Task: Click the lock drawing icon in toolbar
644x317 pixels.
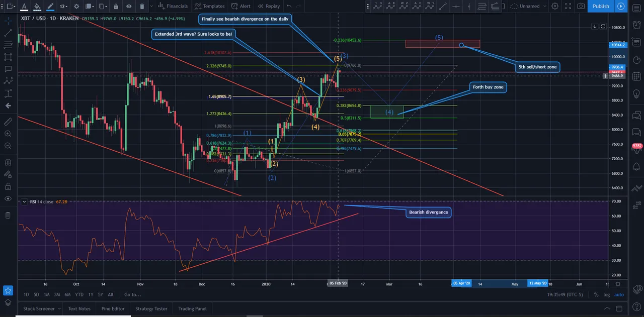Action: click(x=116, y=7)
